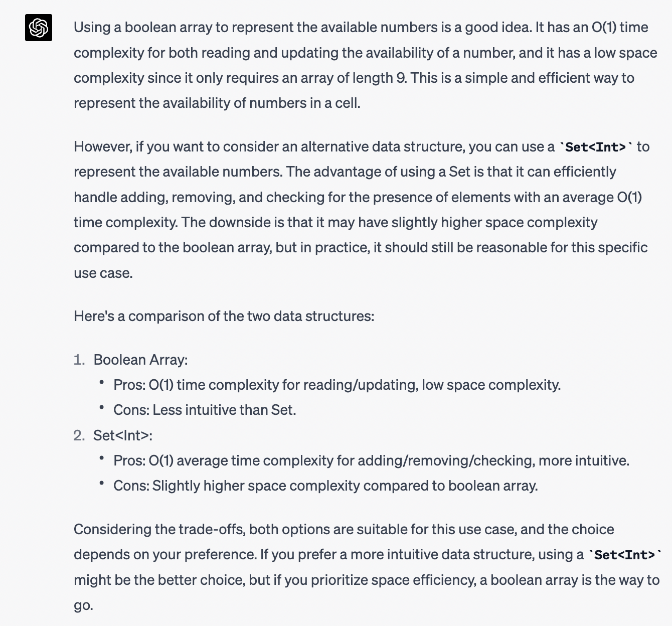Click the "Pros: O(1) time complexity for reading/updating" bullet
This screenshot has width=672, height=626.
[337, 385]
